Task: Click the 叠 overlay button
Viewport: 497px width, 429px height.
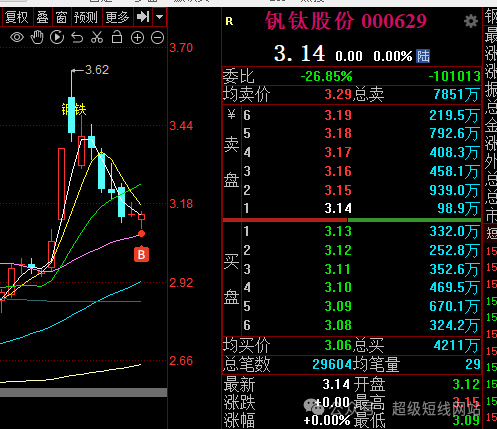Action: pyautogui.click(x=42, y=17)
